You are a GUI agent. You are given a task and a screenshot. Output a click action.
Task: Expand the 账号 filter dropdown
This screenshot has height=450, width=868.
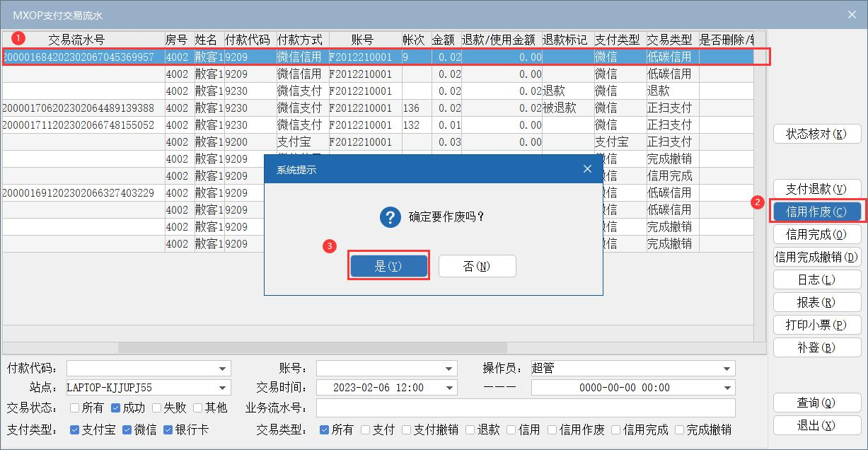tap(449, 369)
